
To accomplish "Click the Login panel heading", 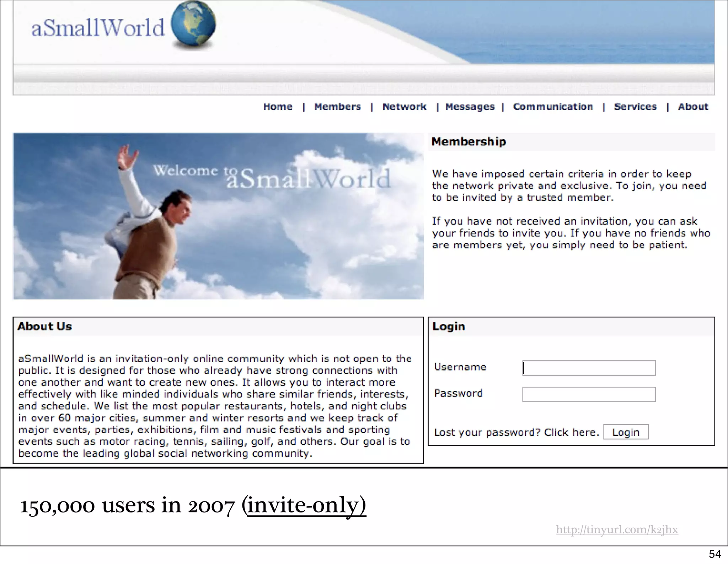I will pyautogui.click(x=449, y=327).
